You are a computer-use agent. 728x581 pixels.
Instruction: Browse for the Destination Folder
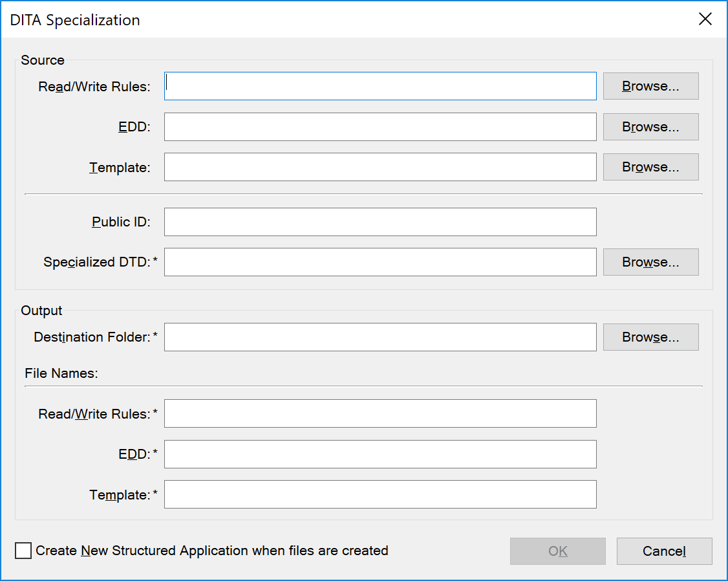click(x=650, y=336)
